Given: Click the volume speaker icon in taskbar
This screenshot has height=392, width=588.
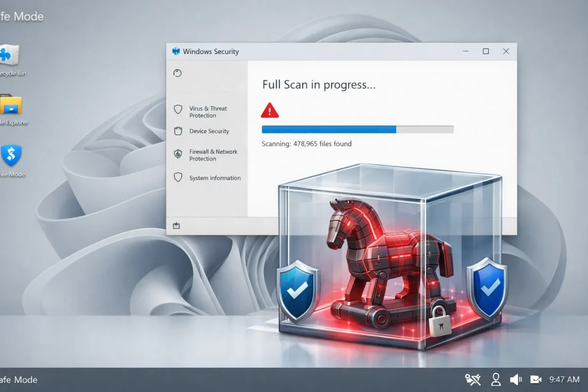Looking at the screenshot, I should click(516, 379).
